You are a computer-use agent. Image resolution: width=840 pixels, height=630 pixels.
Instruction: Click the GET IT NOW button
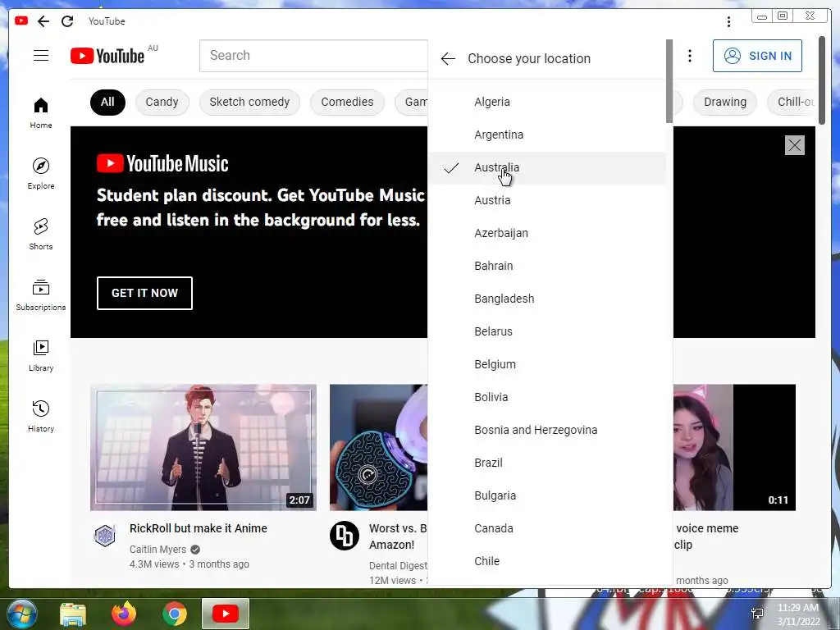pos(144,293)
